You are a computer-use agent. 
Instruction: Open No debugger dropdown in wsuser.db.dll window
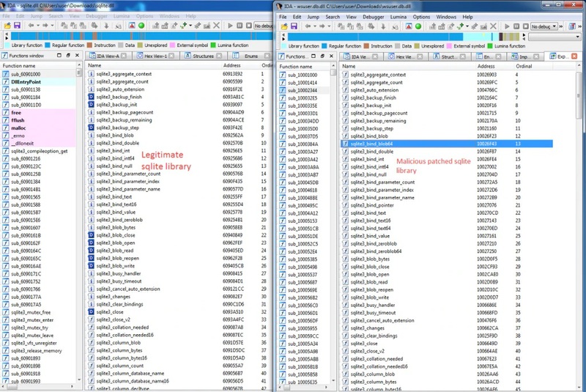point(544,26)
